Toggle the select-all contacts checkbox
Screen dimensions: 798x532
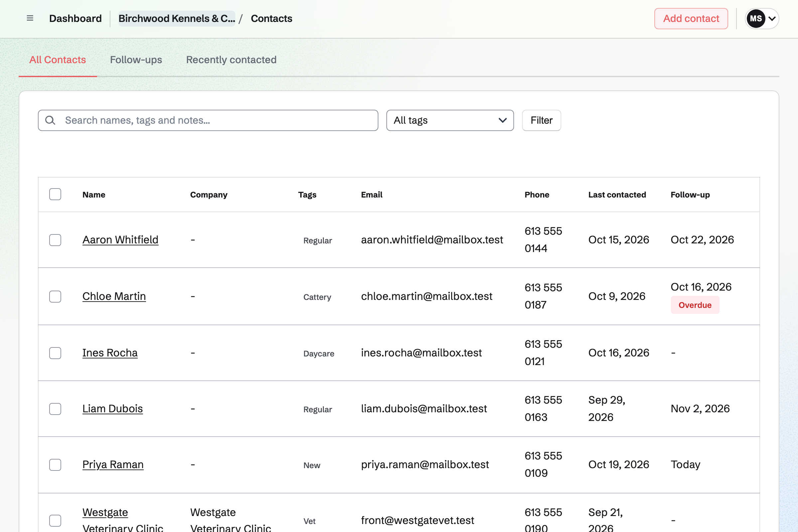click(55, 195)
